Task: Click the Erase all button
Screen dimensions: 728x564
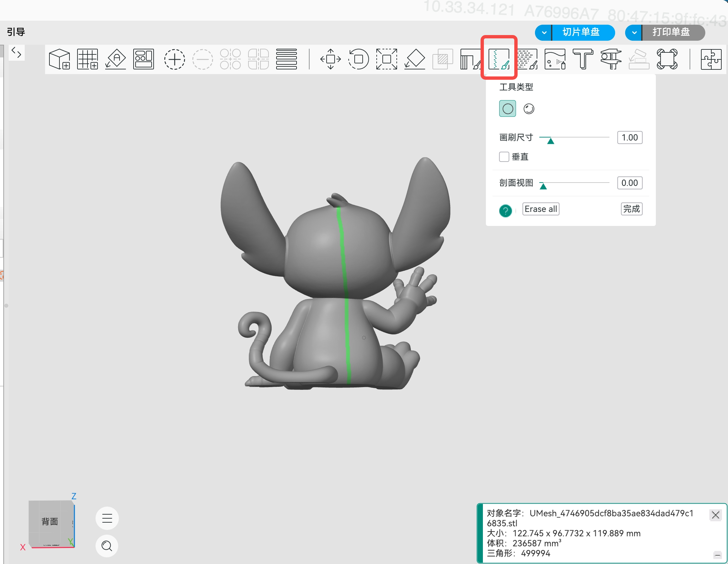Action: point(541,209)
